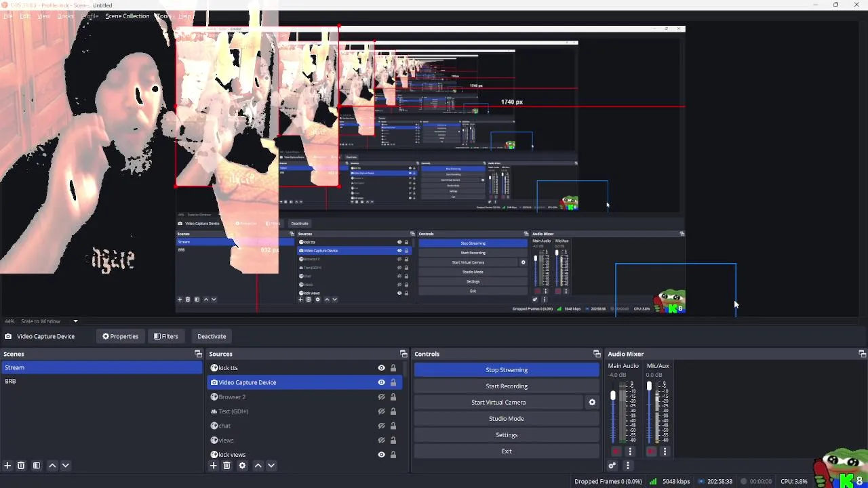Open Main Audio three-dot options menu
Image resolution: width=868 pixels, height=488 pixels.
tap(630, 451)
